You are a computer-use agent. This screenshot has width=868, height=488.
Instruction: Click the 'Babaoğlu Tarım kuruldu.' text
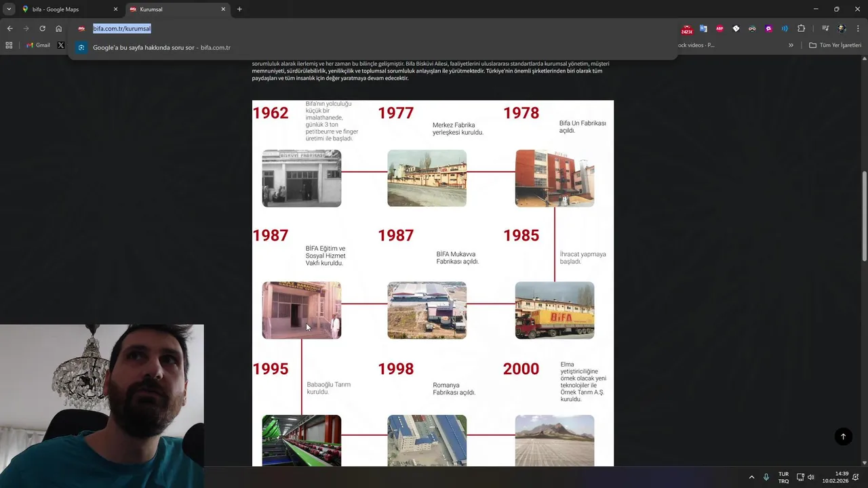tap(328, 388)
